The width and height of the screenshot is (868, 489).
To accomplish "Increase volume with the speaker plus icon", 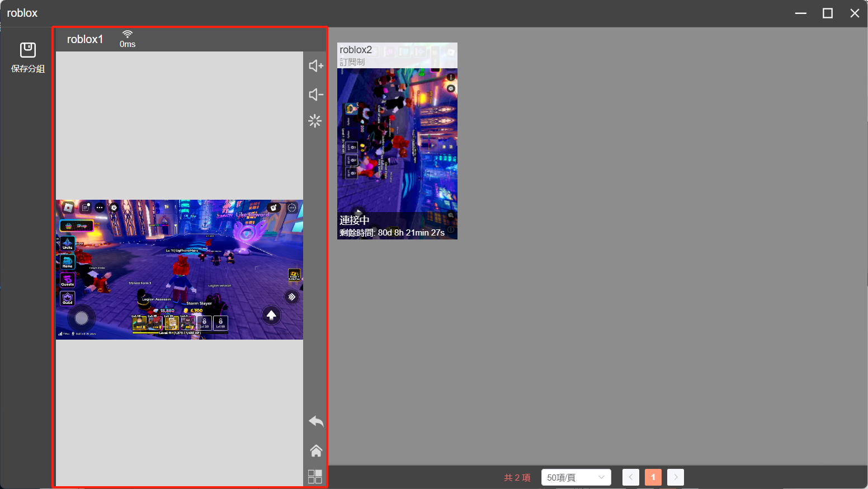I will 316,66.
